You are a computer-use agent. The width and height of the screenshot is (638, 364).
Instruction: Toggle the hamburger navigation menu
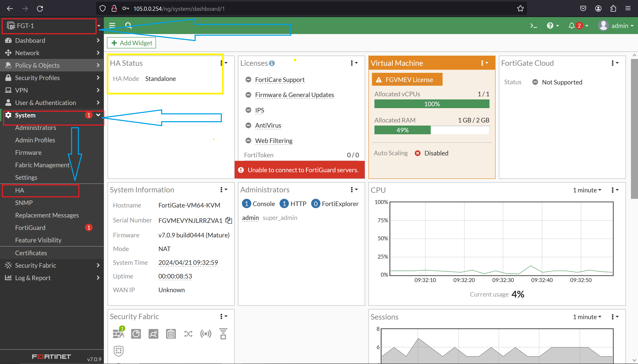[x=112, y=26]
